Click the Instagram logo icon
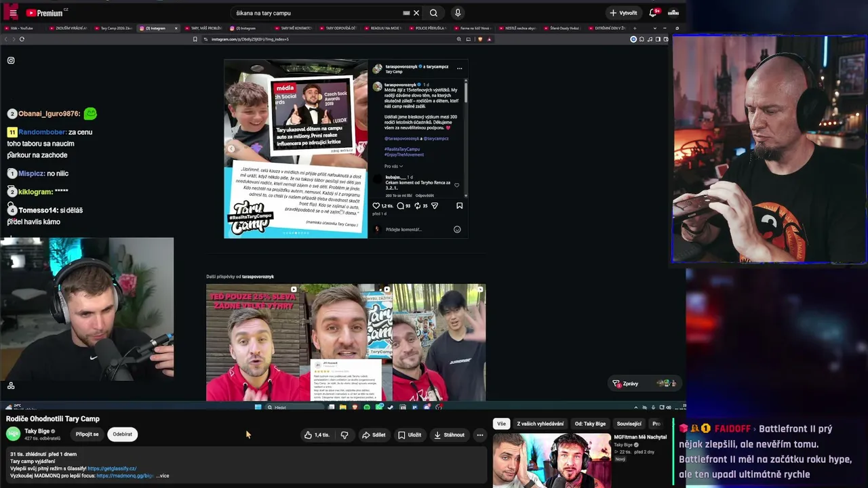868x488 pixels. [x=11, y=60]
